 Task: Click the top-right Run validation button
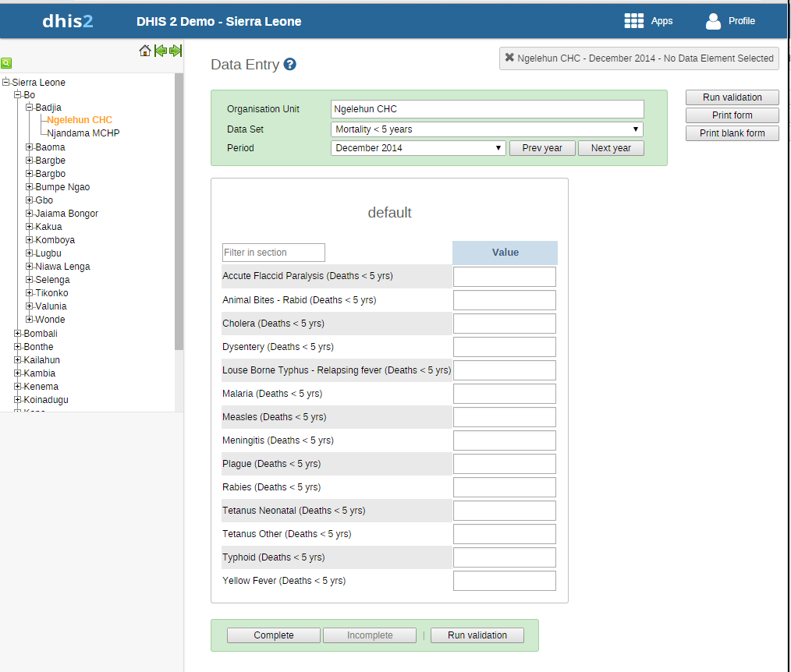click(x=732, y=97)
